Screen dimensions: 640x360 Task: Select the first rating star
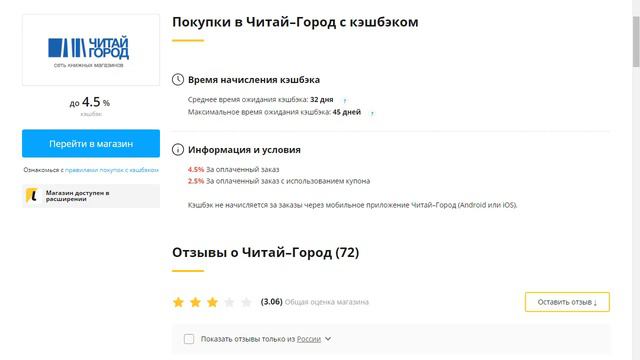[178, 302]
